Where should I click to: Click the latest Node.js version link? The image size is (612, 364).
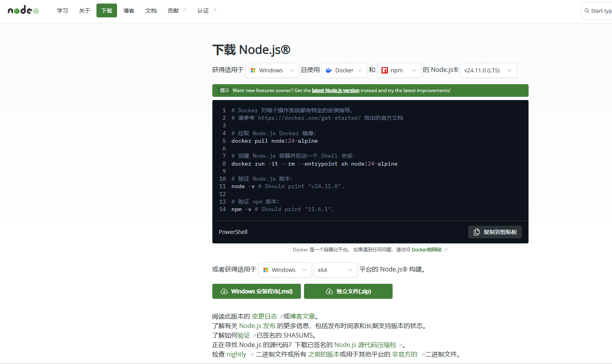pyautogui.click(x=335, y=91)
